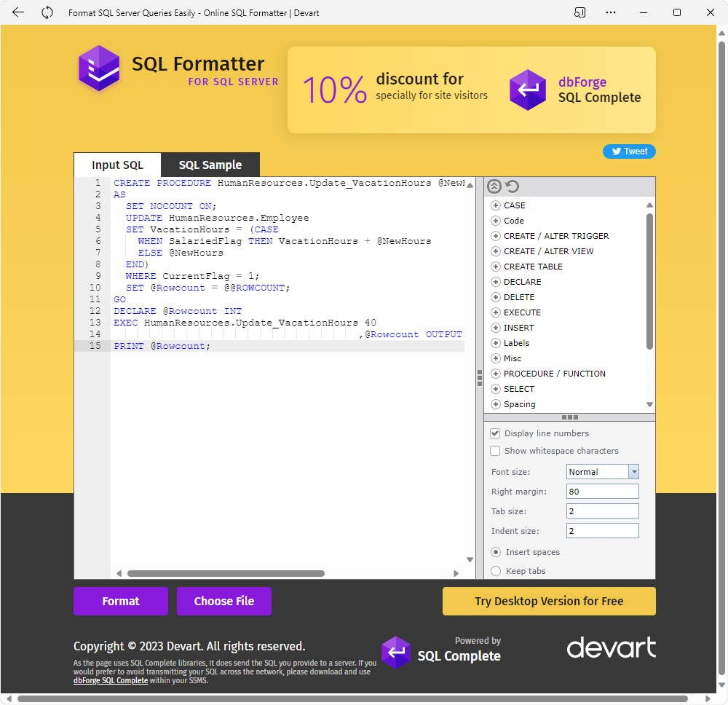Click the Tweet button
Viewport: 728px width, 705px height.
pos(629,151)
